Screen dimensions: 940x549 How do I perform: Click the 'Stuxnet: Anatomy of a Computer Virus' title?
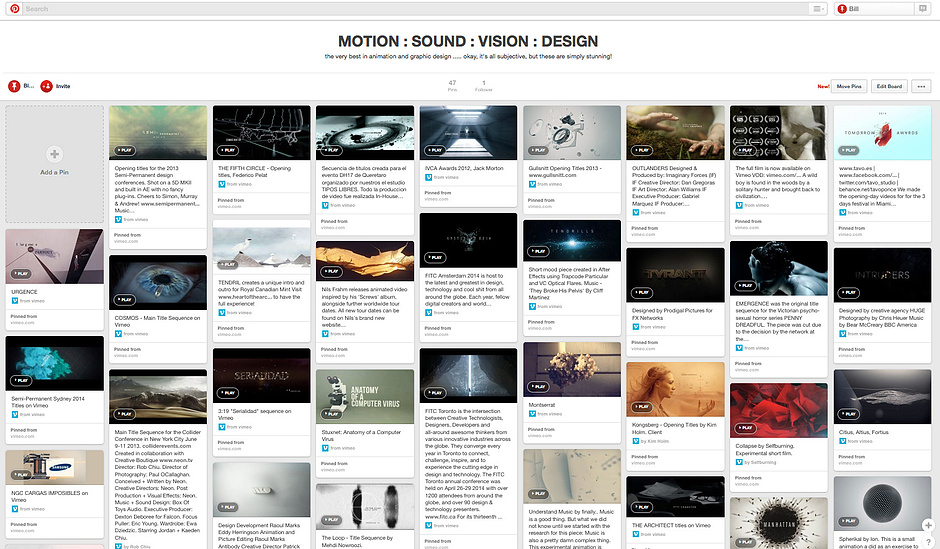(x=361, y=435)
